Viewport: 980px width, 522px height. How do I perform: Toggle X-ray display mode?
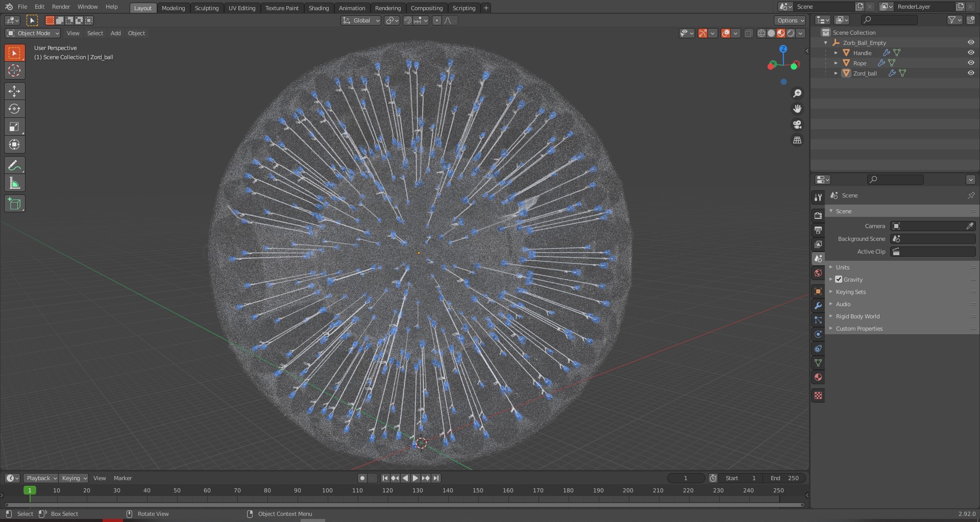pyautogui.click(x=749, y=33)
